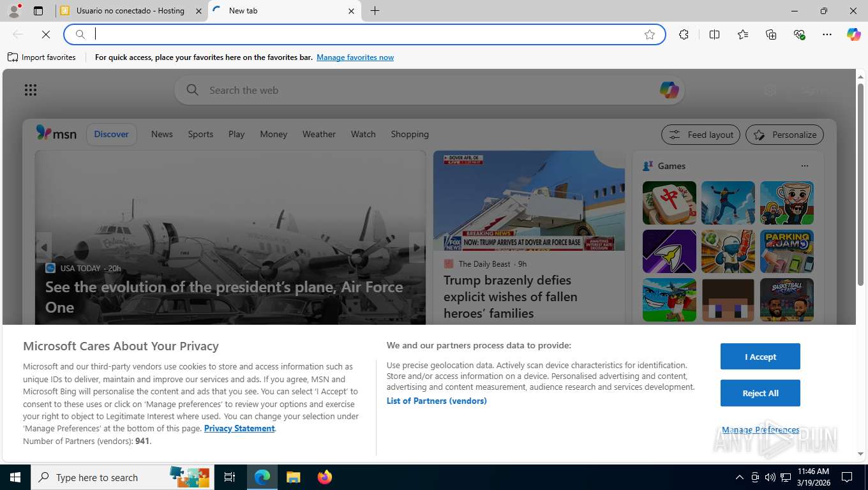Open 'Manage Preferences' link
Image resolution: width=868 pixels, height=490 pixels.
coord(760,429)
